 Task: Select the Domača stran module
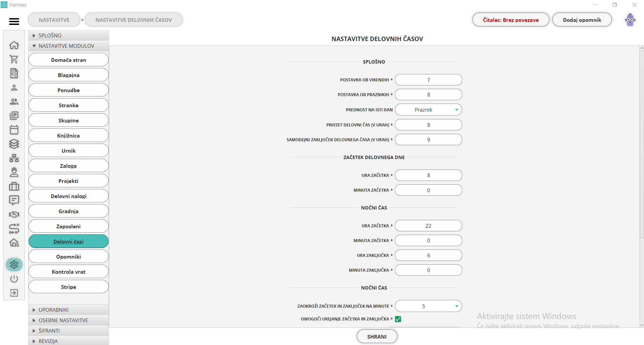point(69,60)
